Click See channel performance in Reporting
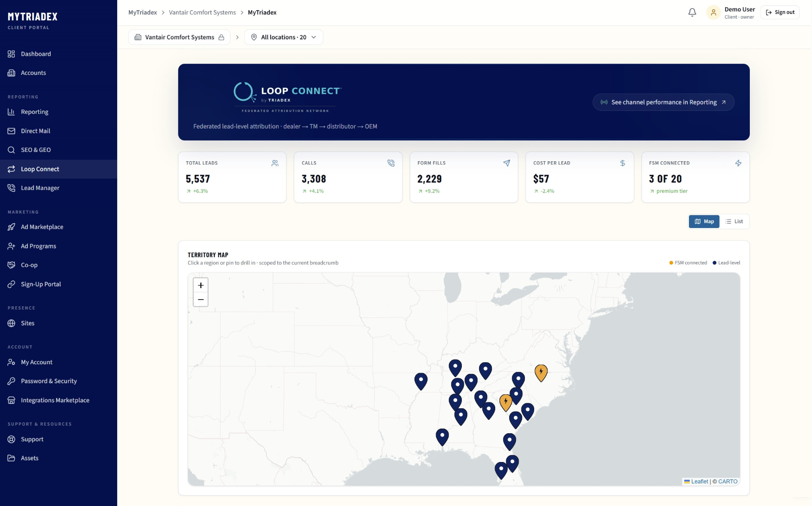 [663, 102]
